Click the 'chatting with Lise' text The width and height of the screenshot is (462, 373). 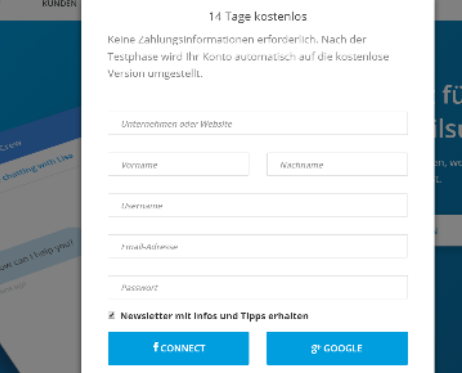tap(37, 168)
